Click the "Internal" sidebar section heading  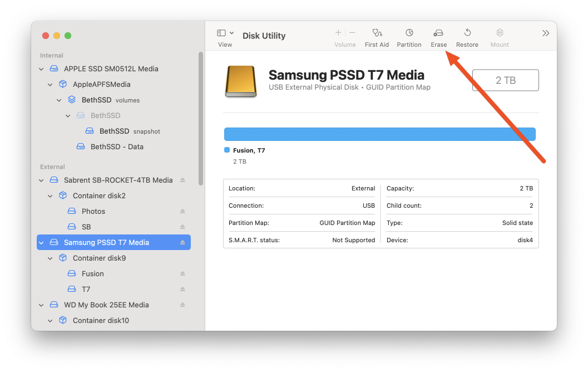coord(52,55)
